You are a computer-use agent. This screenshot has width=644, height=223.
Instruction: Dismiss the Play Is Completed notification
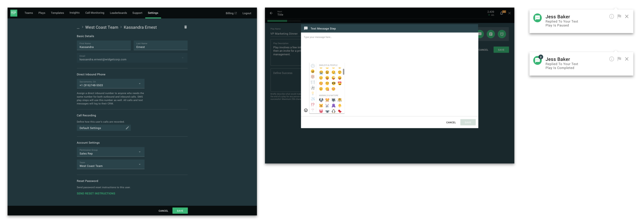click(x=627, y=59)
